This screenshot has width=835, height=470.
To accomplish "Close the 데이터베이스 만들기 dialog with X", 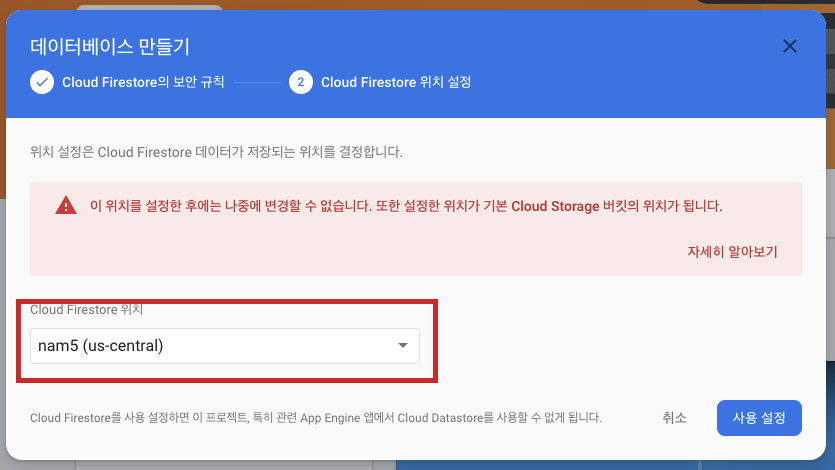I will click(x=790, y=46).
